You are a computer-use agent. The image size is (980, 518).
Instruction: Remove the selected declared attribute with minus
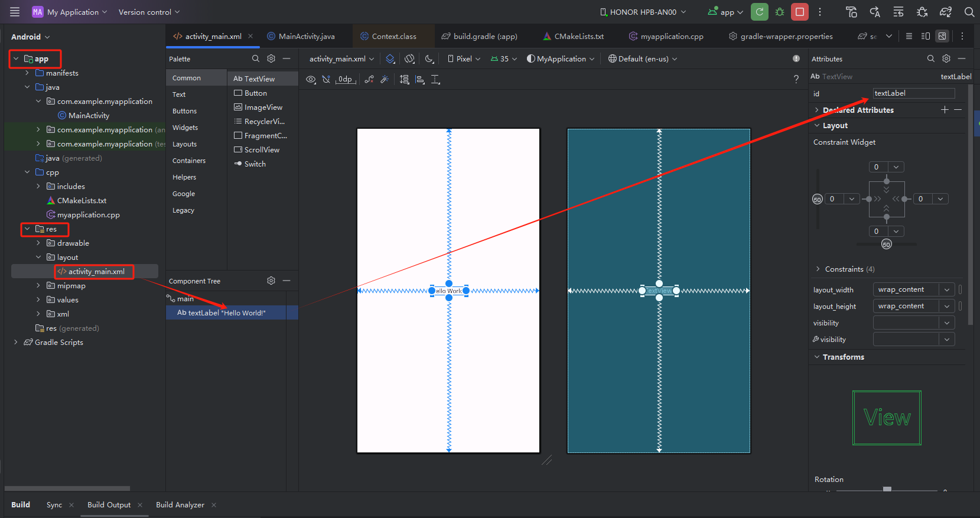958,110
